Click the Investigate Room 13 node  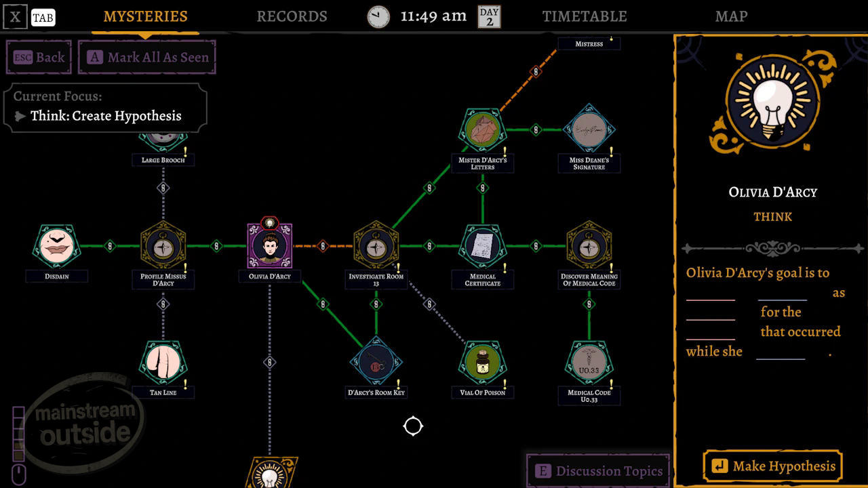pos(376,246)
